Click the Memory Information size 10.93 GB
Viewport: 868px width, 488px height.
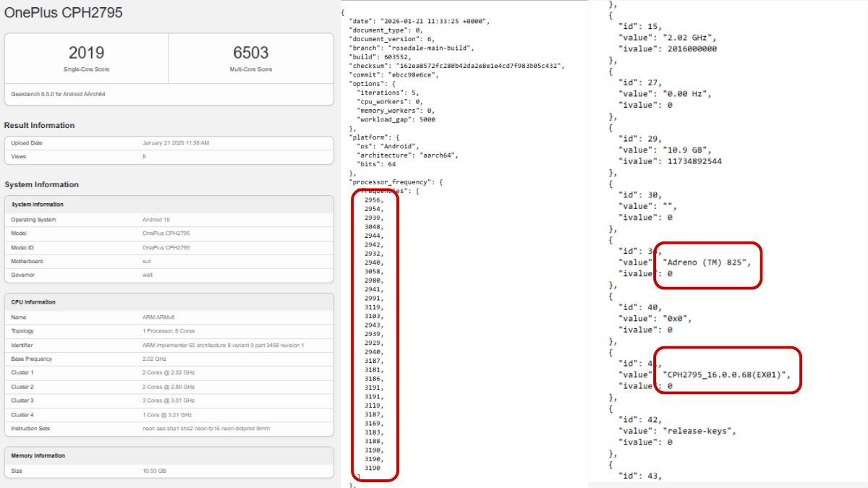154,471
